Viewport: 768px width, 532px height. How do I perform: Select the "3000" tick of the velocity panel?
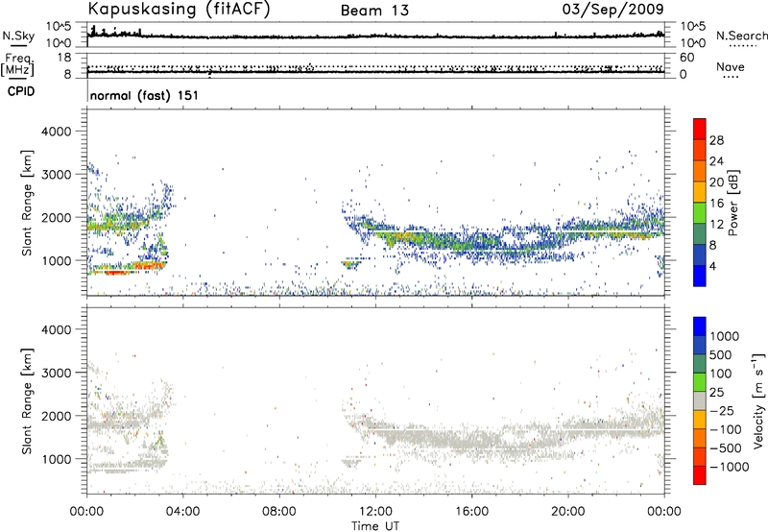pos(56,373)
